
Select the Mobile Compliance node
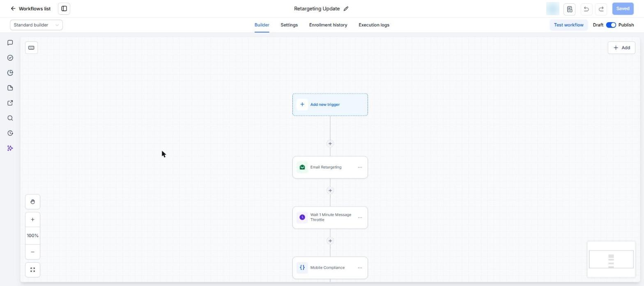click(330, 268)
